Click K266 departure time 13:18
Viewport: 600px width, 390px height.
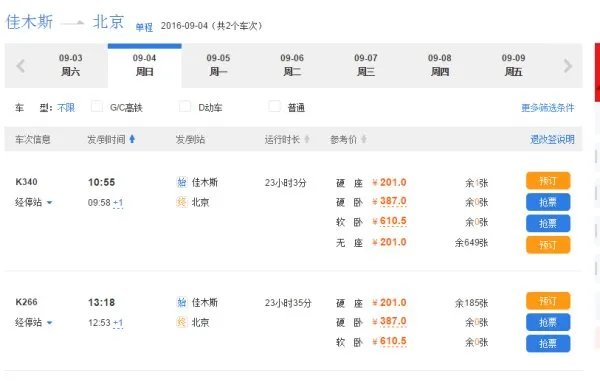[101, 302]
